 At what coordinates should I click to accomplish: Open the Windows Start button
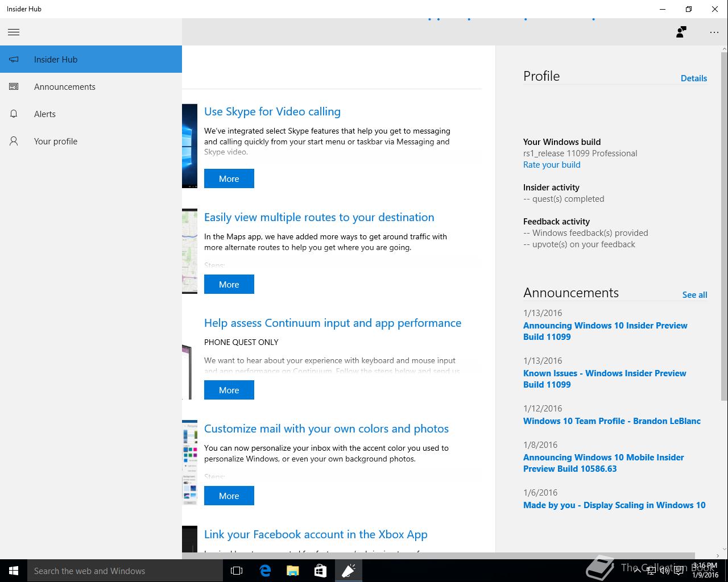[x=14, y=571]
